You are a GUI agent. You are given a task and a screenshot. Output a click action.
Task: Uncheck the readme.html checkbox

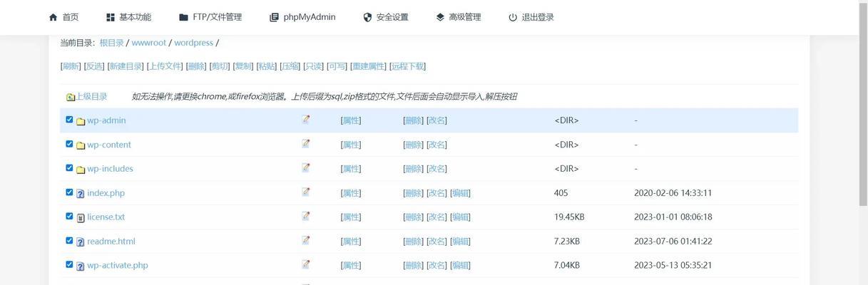pos(69,240)
